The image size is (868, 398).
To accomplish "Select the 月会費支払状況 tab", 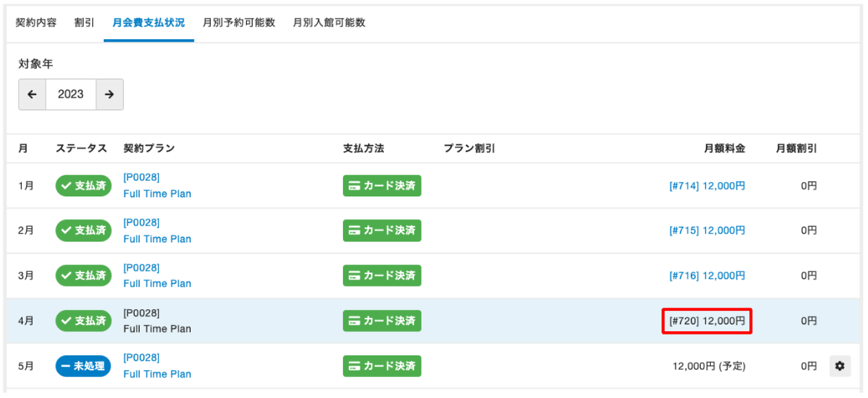I will [149, 23].
